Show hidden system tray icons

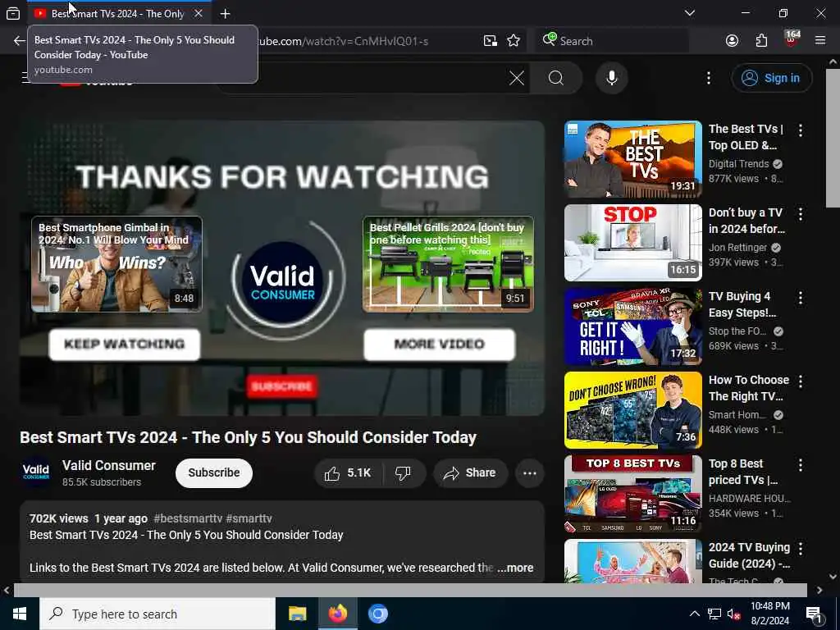pyautogui.click(x=694, y=614)
